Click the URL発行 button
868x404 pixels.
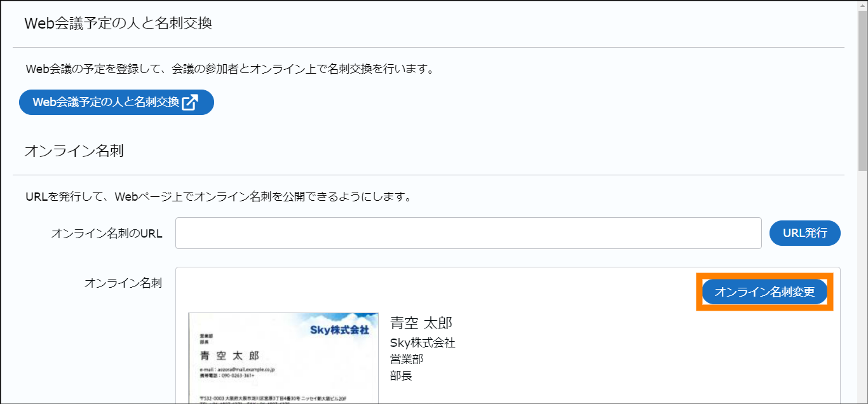[804, 233]
